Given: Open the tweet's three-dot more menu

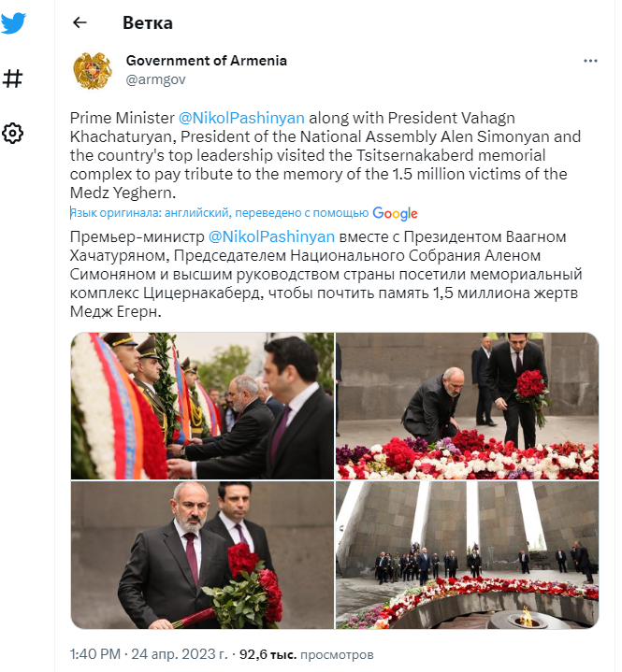Looking at the screenshot, I should tap(590, 62).
